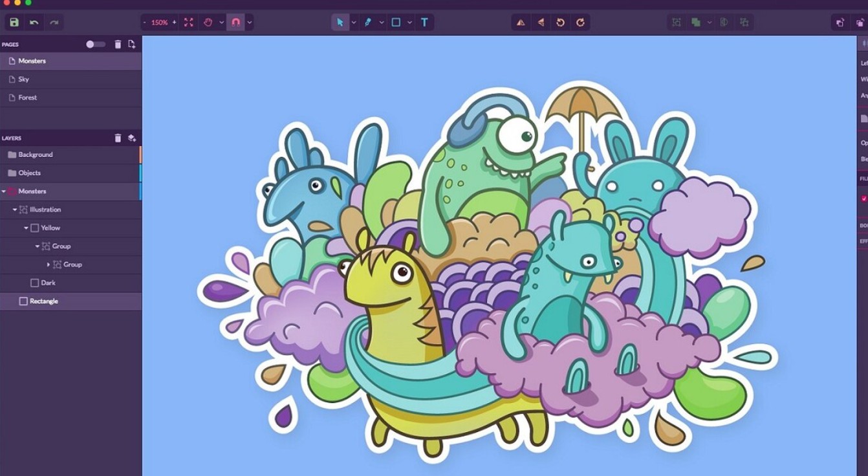Image resolution: width=868 pixels, height=476 pixels.
Task: Toggle the switch in the Pages header
Action: point(95,44)
